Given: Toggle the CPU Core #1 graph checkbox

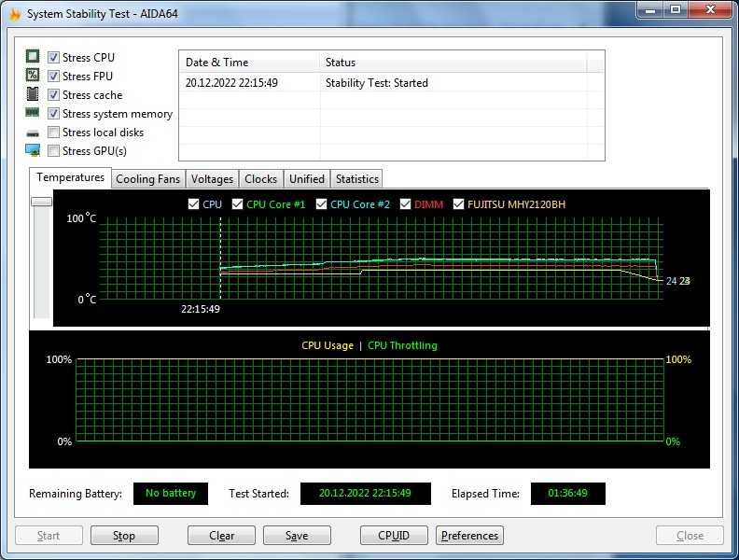Looking at the screenshot, I should coord(238,204).
